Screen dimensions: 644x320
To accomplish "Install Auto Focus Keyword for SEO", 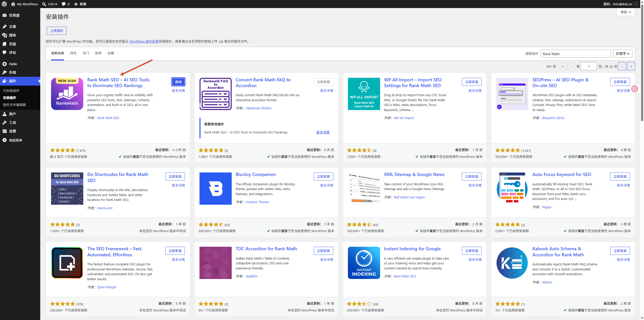I will point(620,176).
